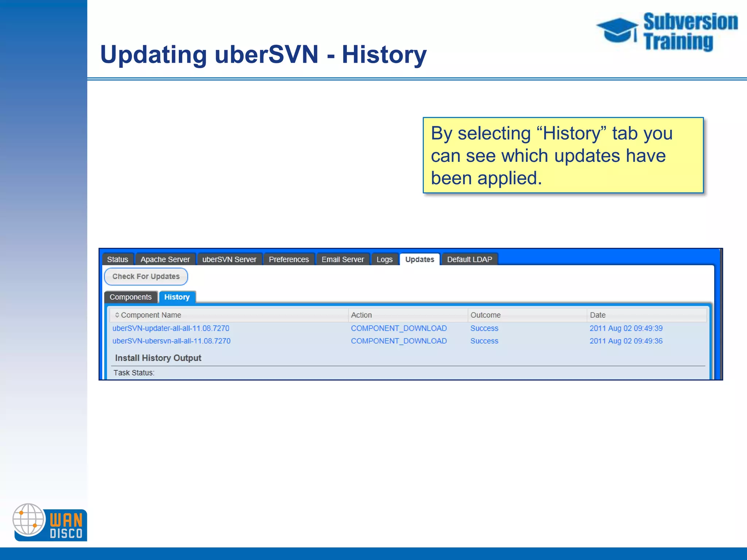The width and height of the screenshot is (747, 560).
Task: Click the Date column header
Action: [597, 315]
